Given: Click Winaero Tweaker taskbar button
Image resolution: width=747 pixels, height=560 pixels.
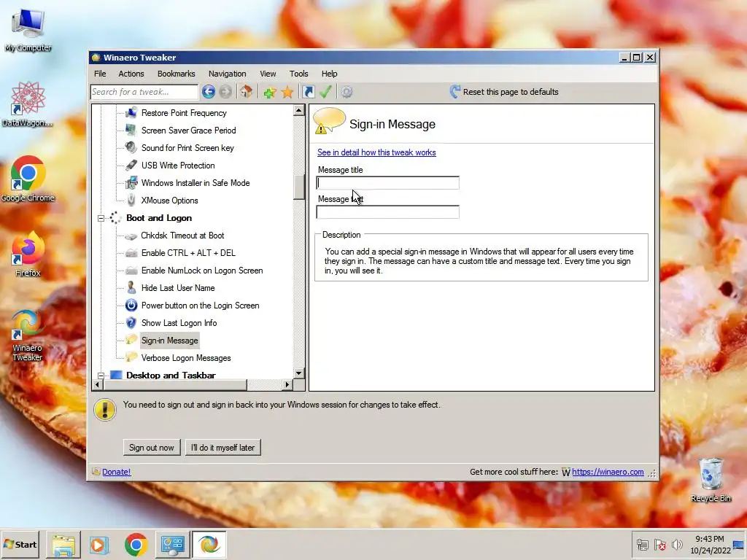Looking at the screenshot, I should click(209, 544).
